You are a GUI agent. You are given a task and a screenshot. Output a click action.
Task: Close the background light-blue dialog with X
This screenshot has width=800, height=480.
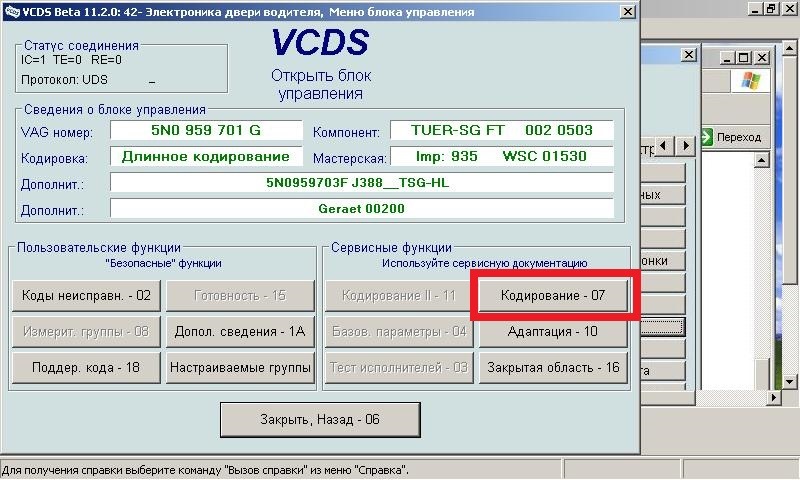[689, 55]
